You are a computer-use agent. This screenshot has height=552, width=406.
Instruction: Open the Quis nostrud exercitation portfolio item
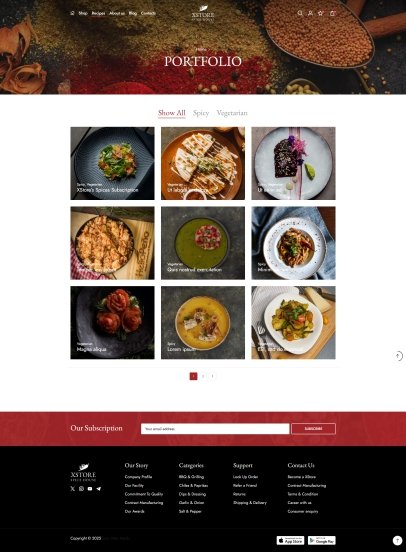click(203, 243)
